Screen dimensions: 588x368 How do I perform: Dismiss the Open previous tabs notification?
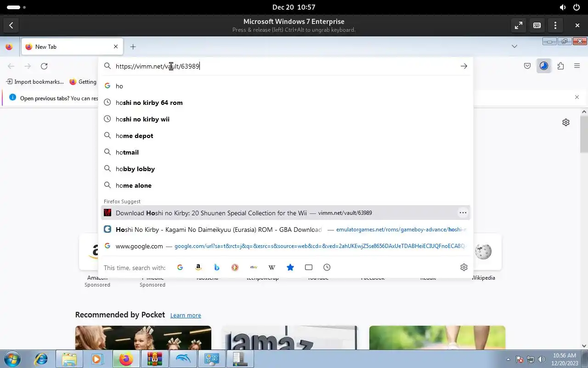click(x=577, y=97)
